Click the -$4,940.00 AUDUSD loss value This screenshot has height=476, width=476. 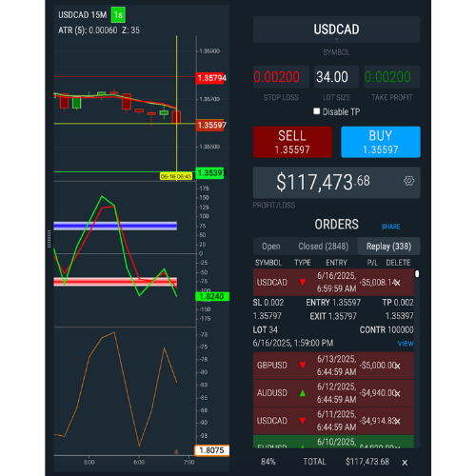377,393
